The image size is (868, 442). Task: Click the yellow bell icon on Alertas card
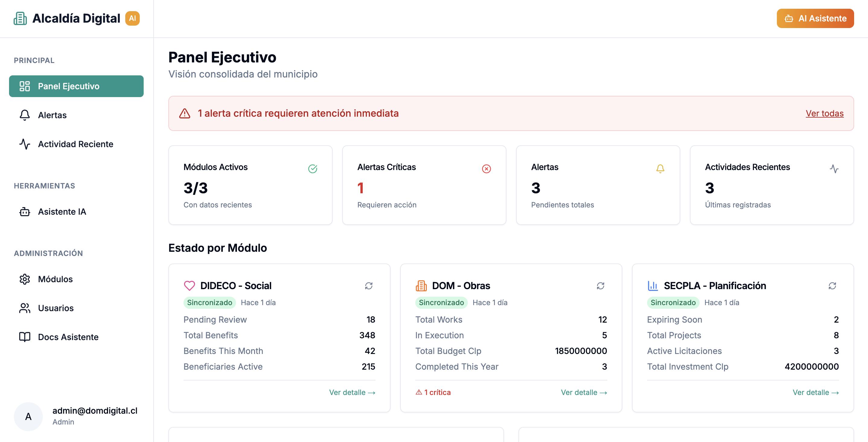click(x=660, y=169)
